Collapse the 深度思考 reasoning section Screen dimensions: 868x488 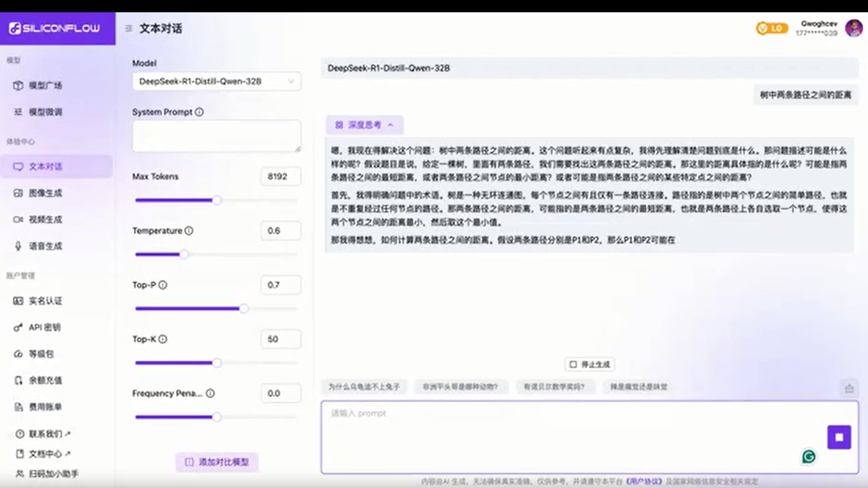365,125
